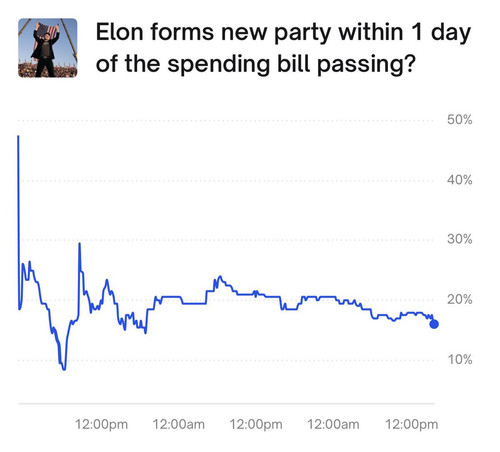Click the 40% y-axis label
Viewport: 500px width, 452px height.
460,180
